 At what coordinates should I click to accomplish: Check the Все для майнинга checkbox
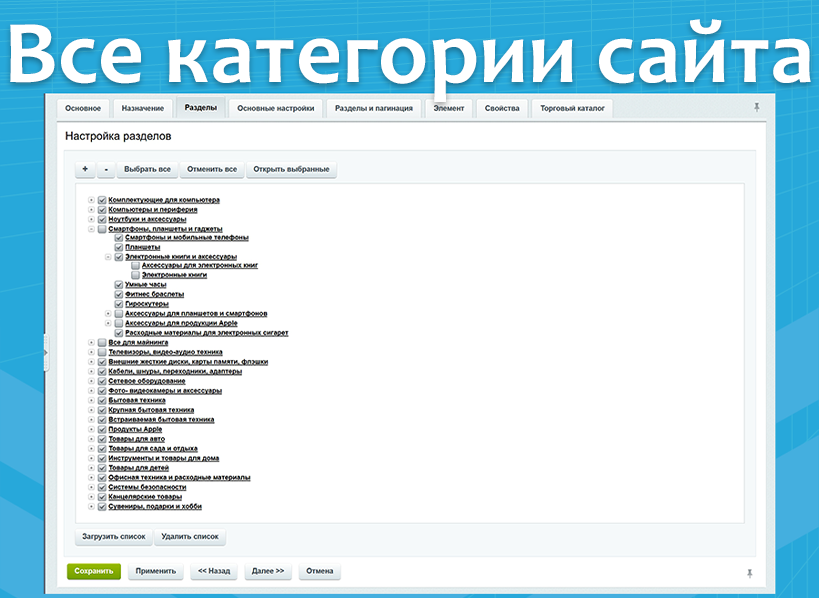(102, 343)
